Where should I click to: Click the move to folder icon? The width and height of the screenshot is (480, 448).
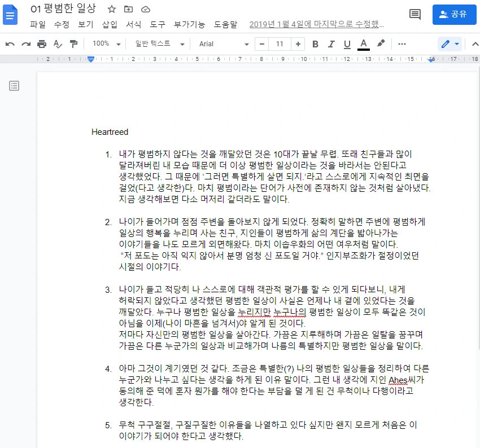[128, 9]
